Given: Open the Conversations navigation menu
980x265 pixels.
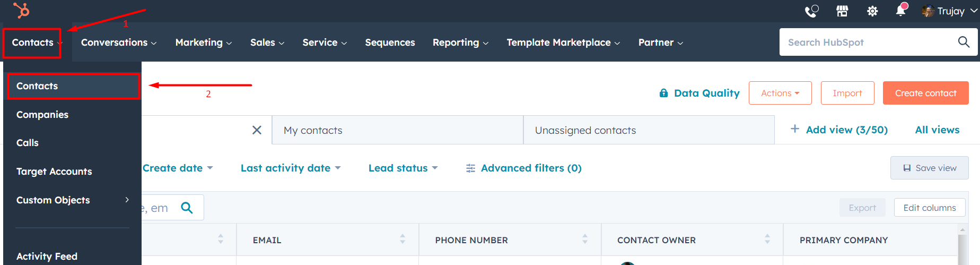Looking at the screenshot, I should [x=119, y=42].
